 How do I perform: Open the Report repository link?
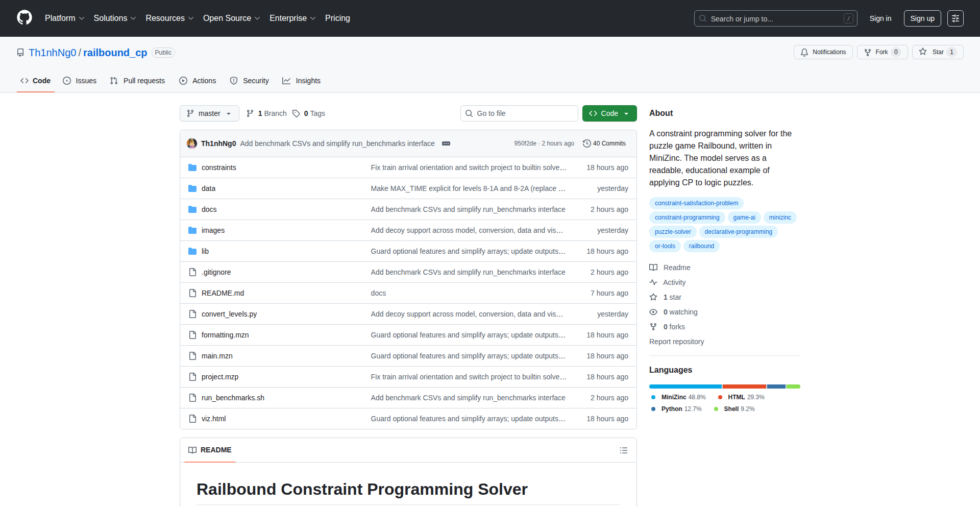[x=676, y=342]
